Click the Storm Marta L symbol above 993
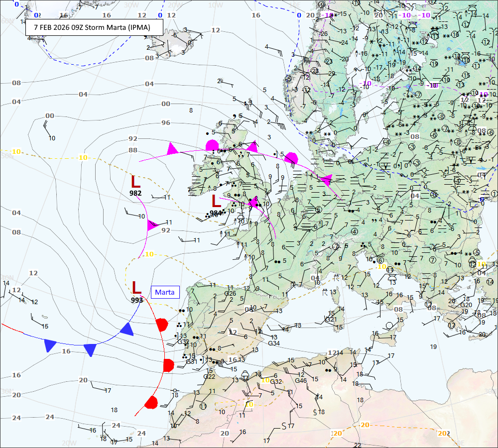Screen dimensions: 498x448 pos(136,287)
